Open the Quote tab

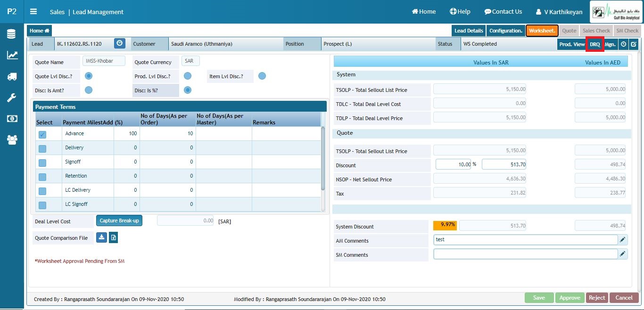point(569,31)
